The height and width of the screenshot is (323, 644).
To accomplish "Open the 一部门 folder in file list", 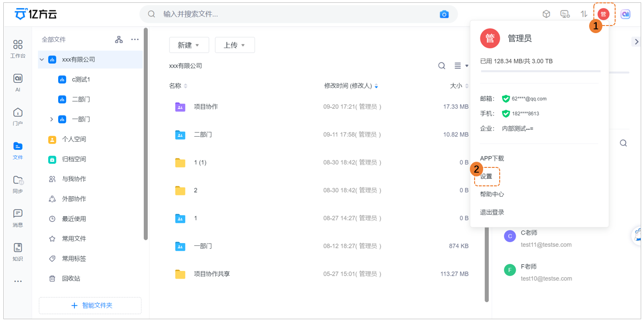I will (203, 246).
